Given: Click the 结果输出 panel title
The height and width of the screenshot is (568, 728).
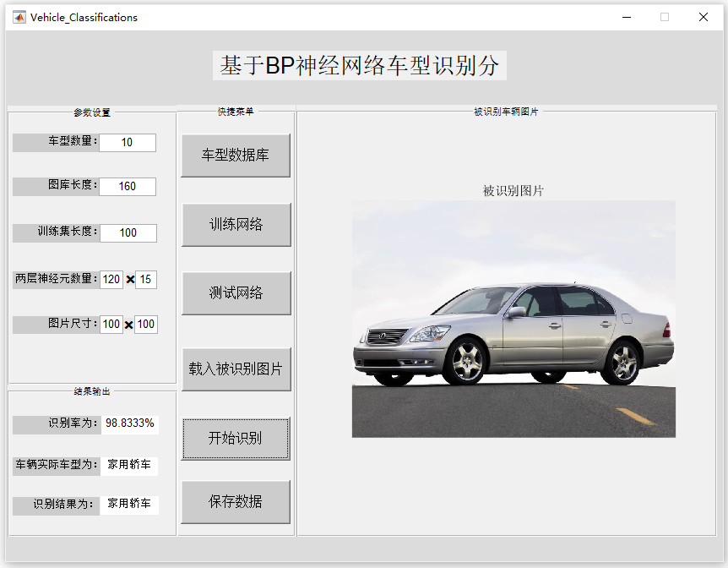Looking at the screenshot, I should (92, 392).
